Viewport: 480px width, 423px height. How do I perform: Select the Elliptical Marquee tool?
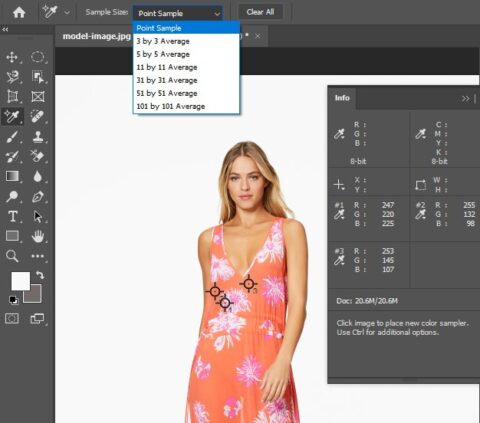click(x=38, y=57)
